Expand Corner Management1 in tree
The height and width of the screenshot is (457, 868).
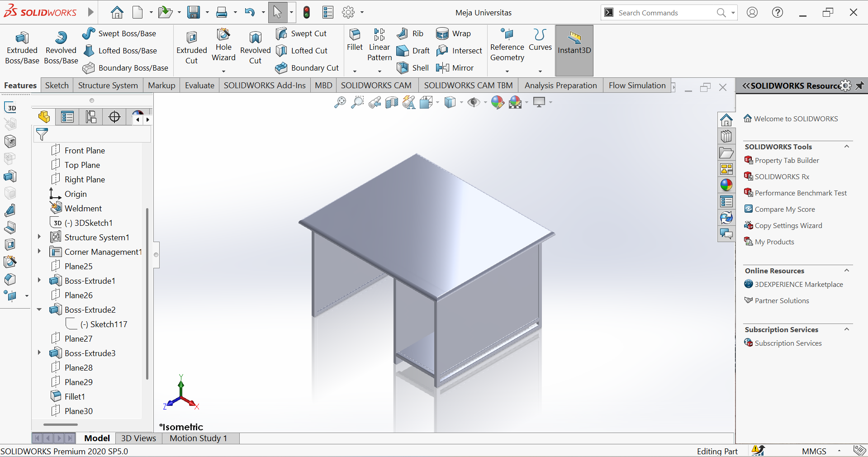click(39, 251)
